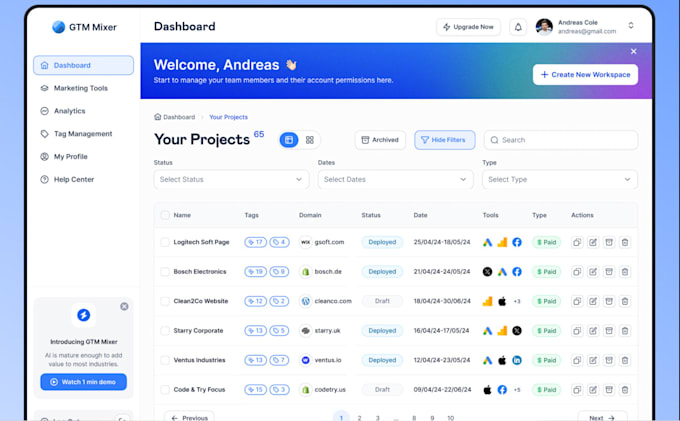Toggle the Hide Filters button
Viewport: 680px width, 421px height.
(445, 140)
